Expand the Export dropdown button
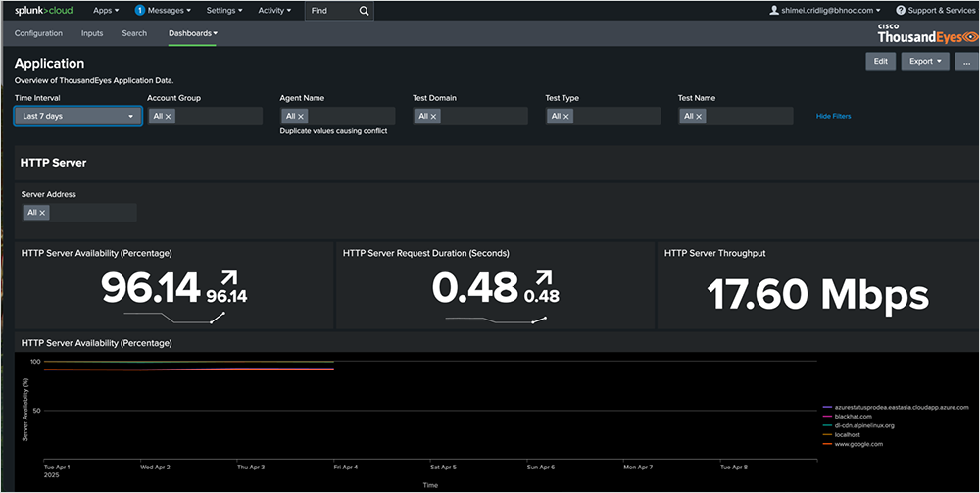The image size is (980, 493). point(926,61)
